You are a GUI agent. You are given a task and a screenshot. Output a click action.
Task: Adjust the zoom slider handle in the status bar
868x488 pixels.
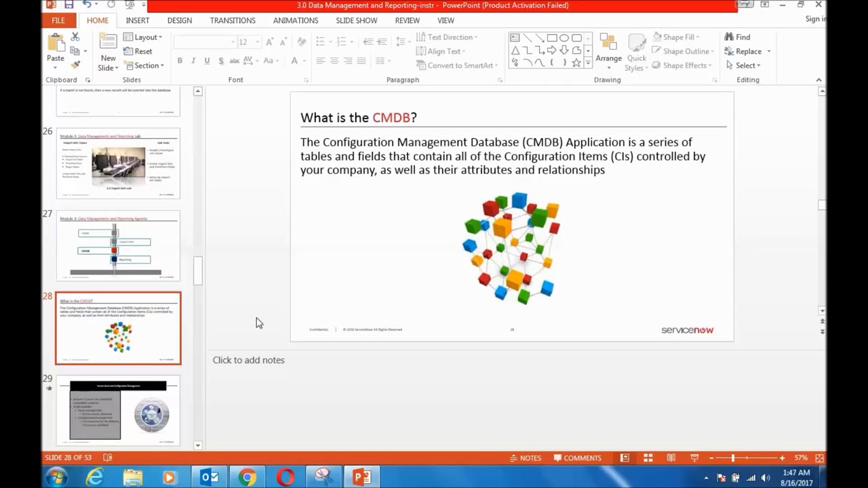733,458
